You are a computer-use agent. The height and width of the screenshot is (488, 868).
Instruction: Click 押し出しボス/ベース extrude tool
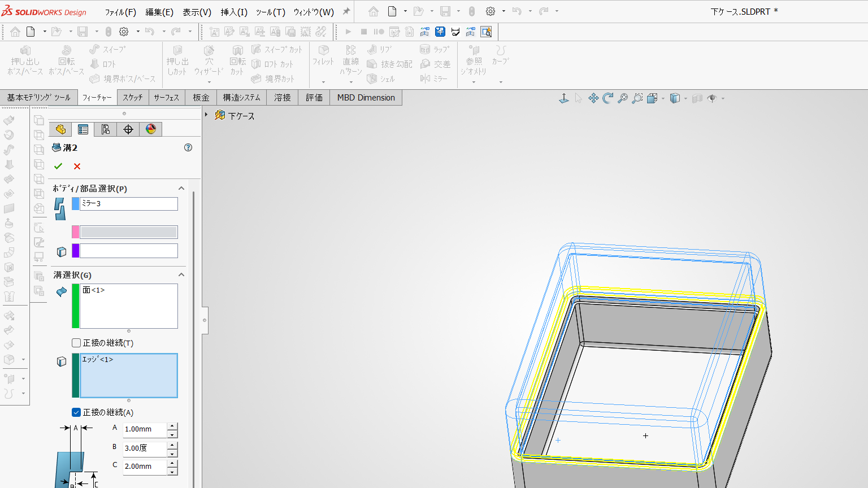pyautogui.click(x=25, y=61)
